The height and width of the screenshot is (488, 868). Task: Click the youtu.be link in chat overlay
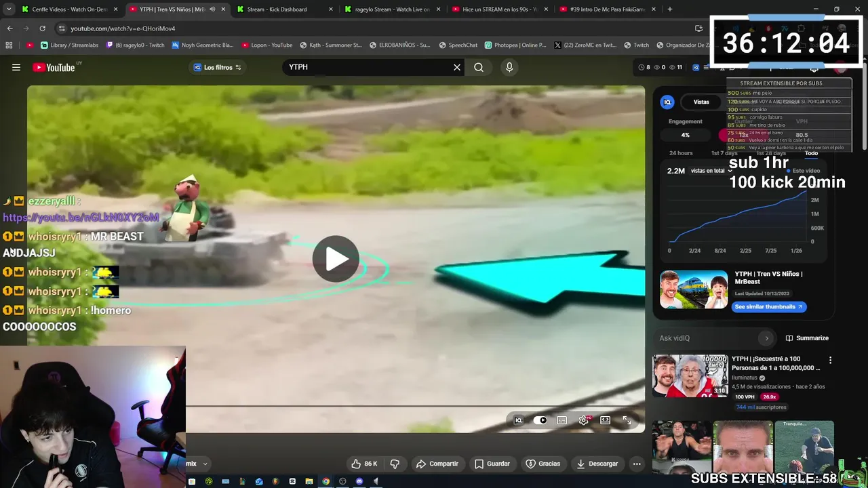[x=81, y=218]
